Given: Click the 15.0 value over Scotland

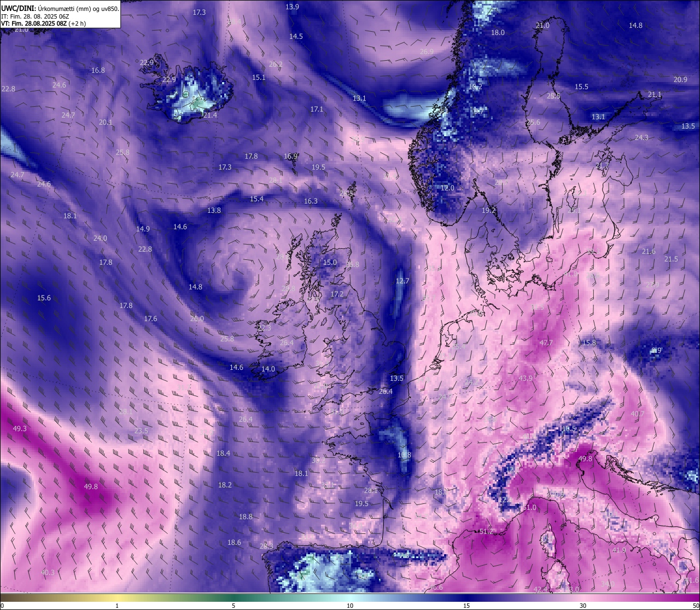Looking at the screenshot, I should (x=330, y=262).
